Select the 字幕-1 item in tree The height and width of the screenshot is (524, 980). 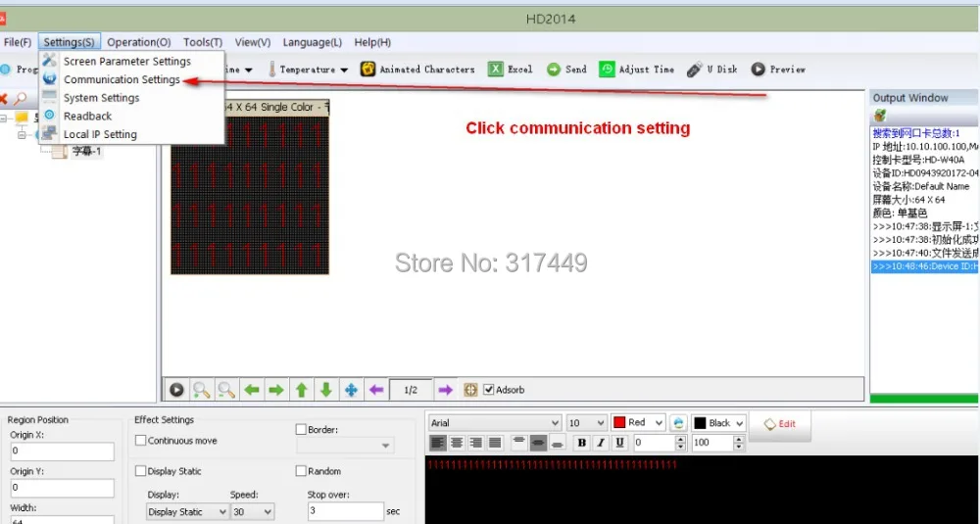(86, 151)
